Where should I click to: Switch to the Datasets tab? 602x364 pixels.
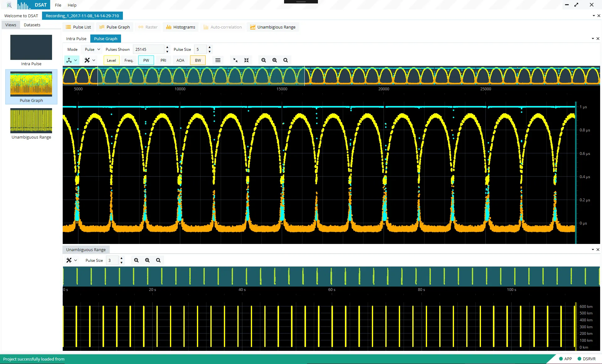32,25
